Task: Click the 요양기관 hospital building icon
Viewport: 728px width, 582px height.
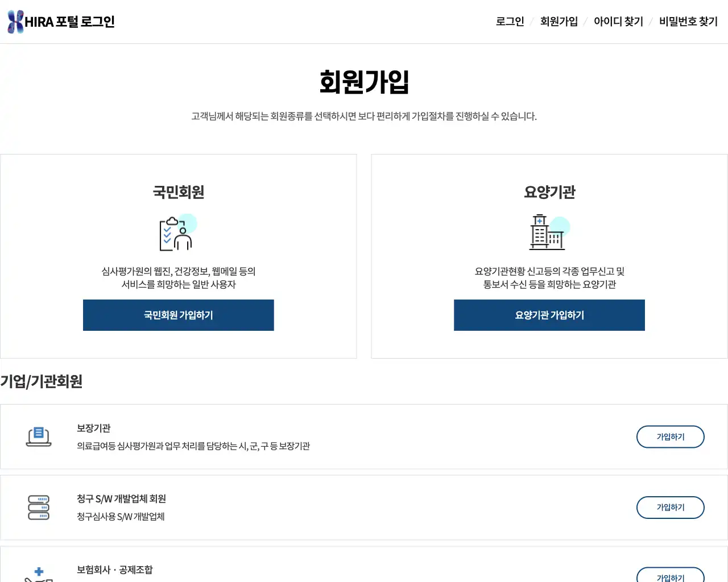Action: coord(549,232)
